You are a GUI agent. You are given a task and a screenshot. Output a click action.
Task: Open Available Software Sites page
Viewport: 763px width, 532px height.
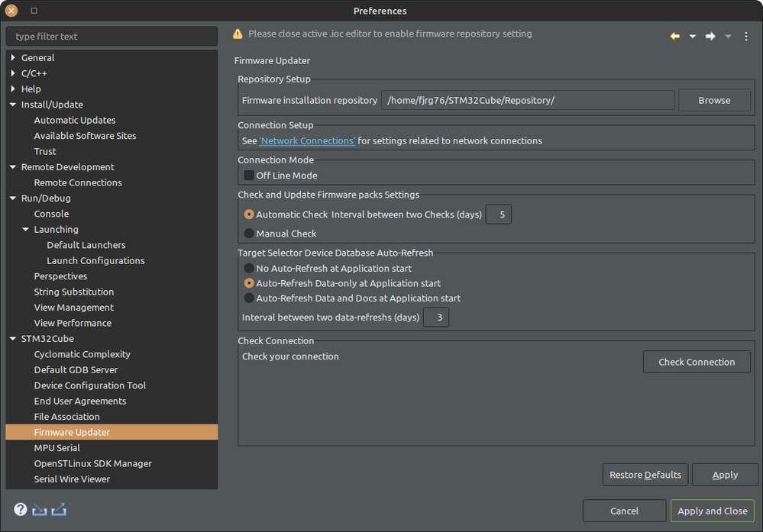point(85,136)
